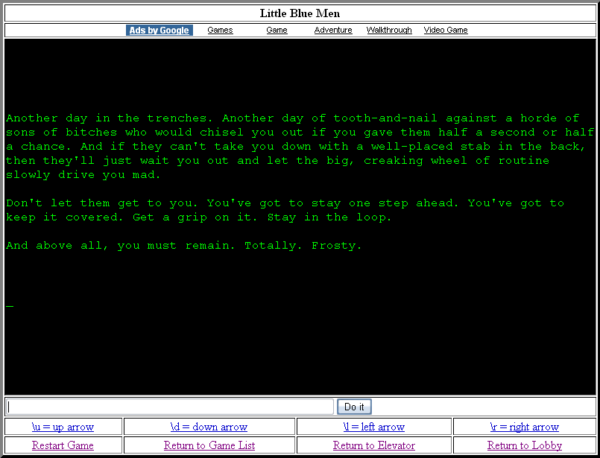Focus the command text input box
Screen dimensions: 600x458
pyautogui.click(x=170, y=407)
